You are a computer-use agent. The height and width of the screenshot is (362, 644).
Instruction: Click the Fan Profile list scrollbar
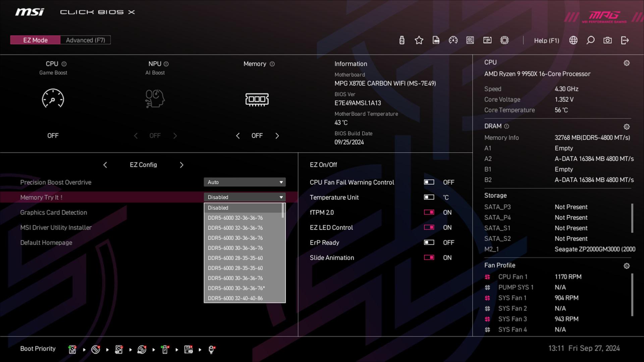[632, 295]
